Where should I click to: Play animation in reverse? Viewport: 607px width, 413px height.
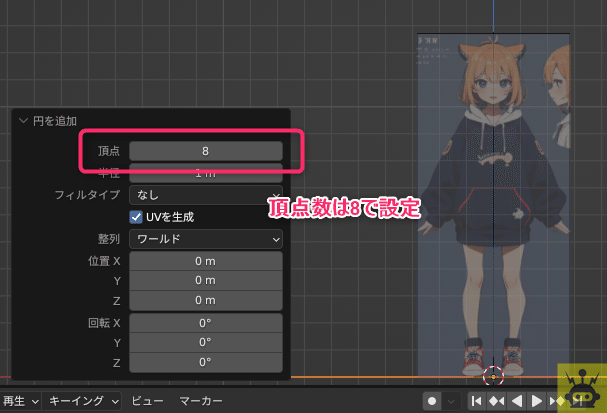point(517,401)
